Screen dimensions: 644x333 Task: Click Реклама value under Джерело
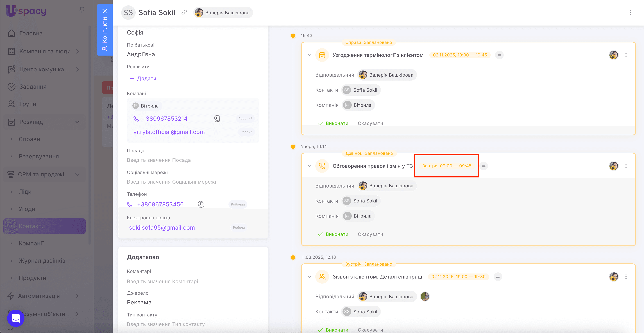pos(139,302)
